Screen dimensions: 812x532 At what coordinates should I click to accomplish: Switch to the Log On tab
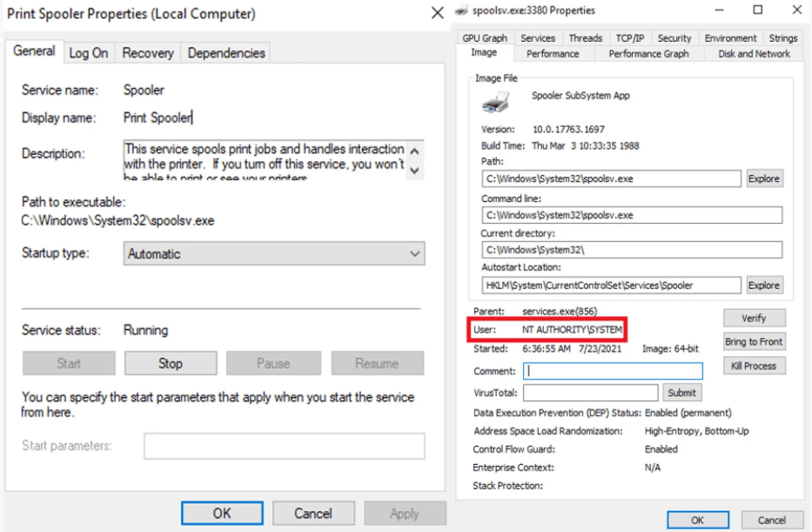[91, 53]
